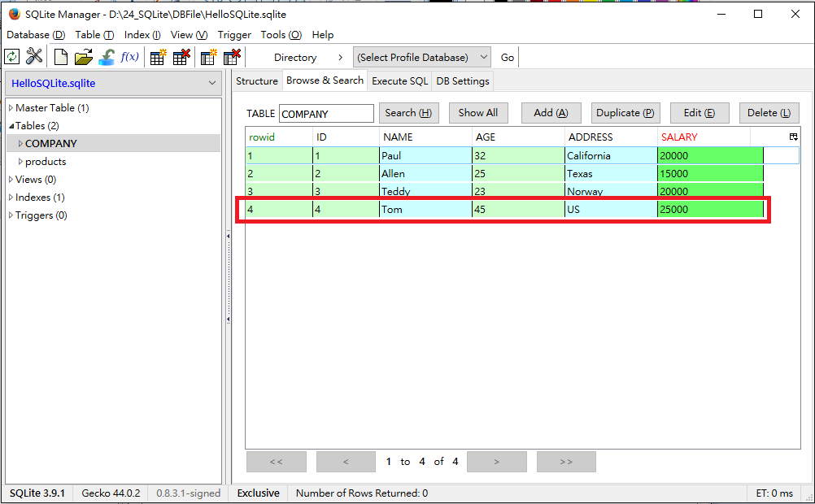Open the options wrench icon
The width and height of the screenshot is (815, 504).
(x=33, y=56)
